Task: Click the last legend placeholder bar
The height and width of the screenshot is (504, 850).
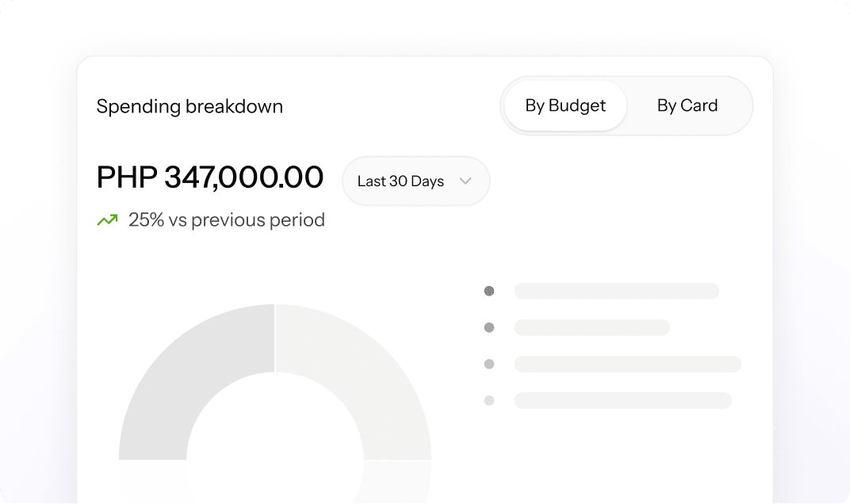Action: (x=622, y=400)
